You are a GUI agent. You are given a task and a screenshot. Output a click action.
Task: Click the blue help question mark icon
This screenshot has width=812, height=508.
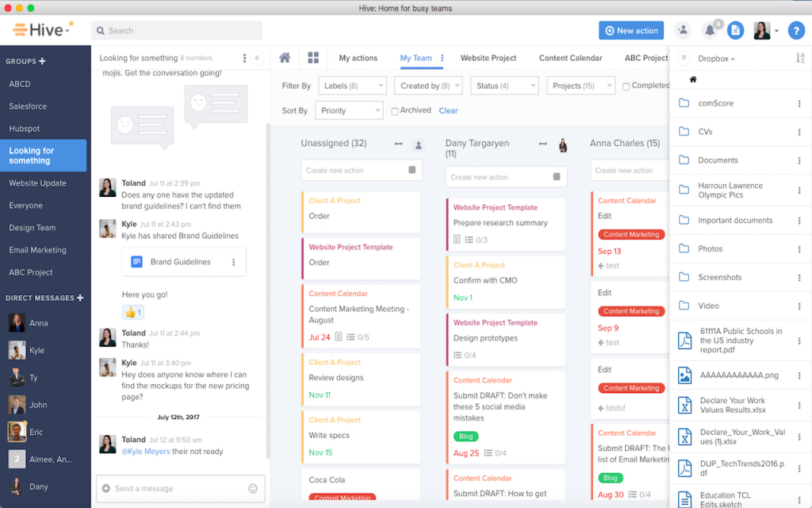click(x=796, y=31)
